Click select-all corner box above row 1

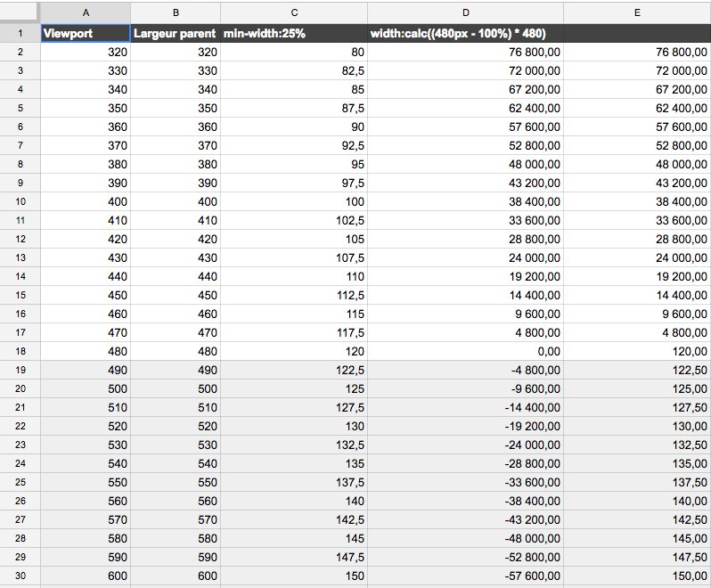coord(20,12)
